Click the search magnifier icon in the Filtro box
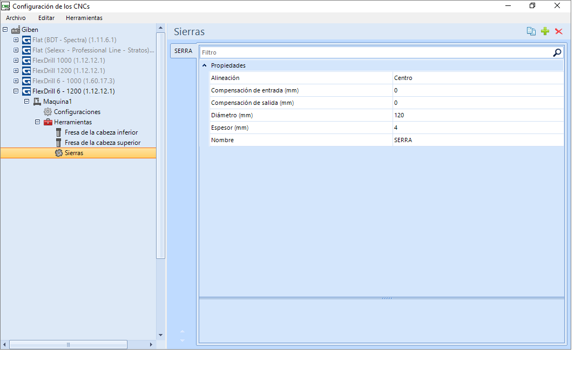The width and height of the screenshot is (588, 374). (x=557, y=52)
